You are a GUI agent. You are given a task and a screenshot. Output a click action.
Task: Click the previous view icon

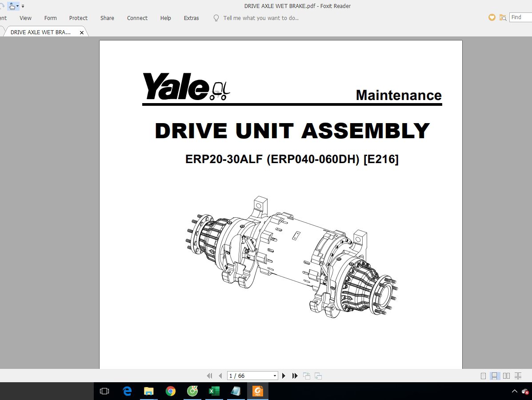tap(307, 376)
